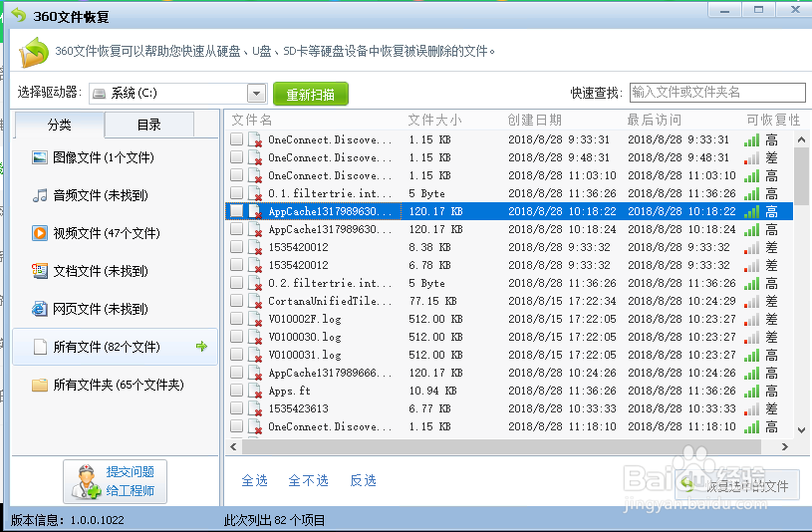Check the Apps.ft checkbox
This screenshot has width=812, height=532.
tap(237, 391)
